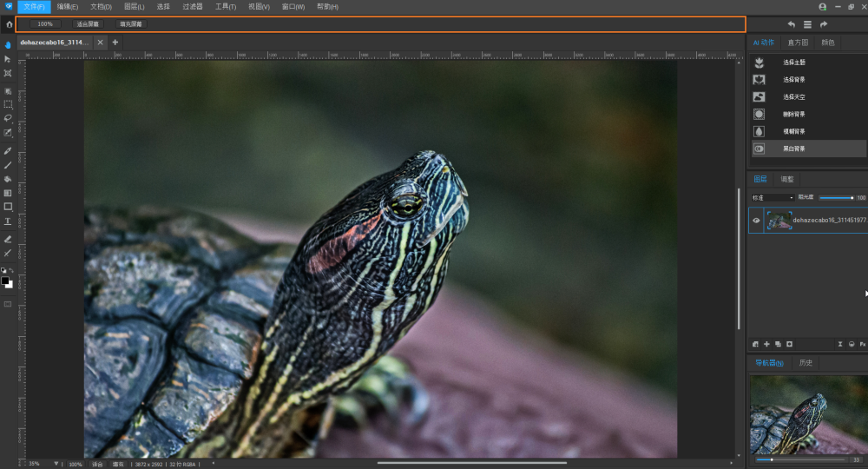The image size is (868, 469).
Task: Hide the dehazecabo16 layer with eye icon
Action: (756, 221)
